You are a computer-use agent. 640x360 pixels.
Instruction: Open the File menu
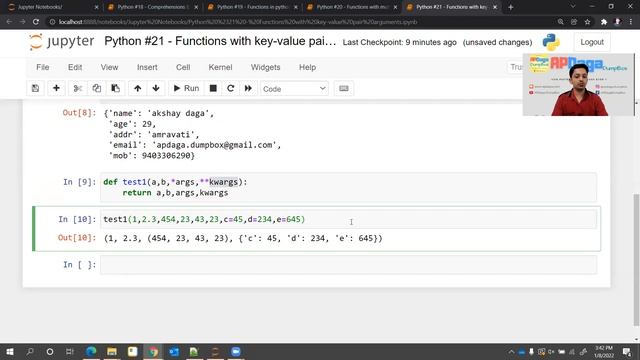42,67
